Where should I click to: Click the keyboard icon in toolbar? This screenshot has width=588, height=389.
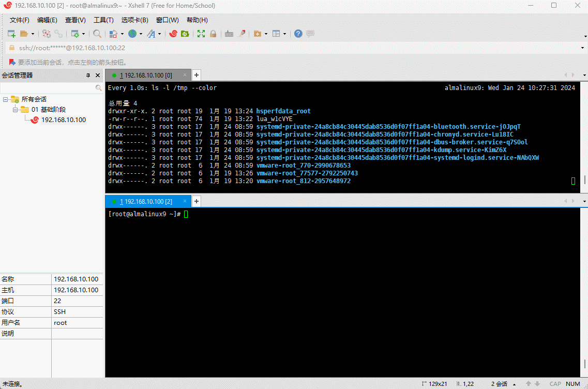click(229, 34)
